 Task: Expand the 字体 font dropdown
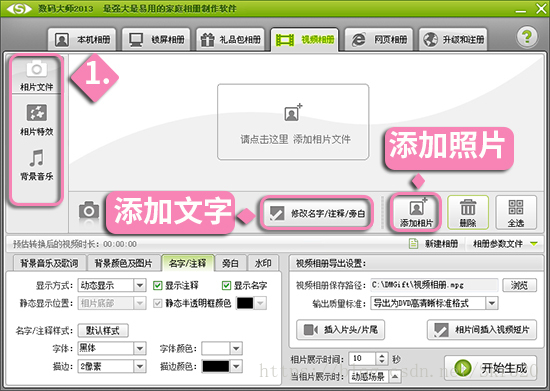(x=140, y=348)
